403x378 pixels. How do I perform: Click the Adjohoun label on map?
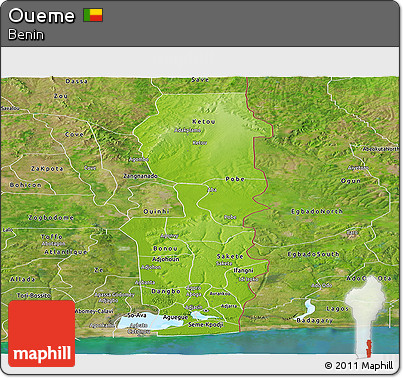pos(166,259)
